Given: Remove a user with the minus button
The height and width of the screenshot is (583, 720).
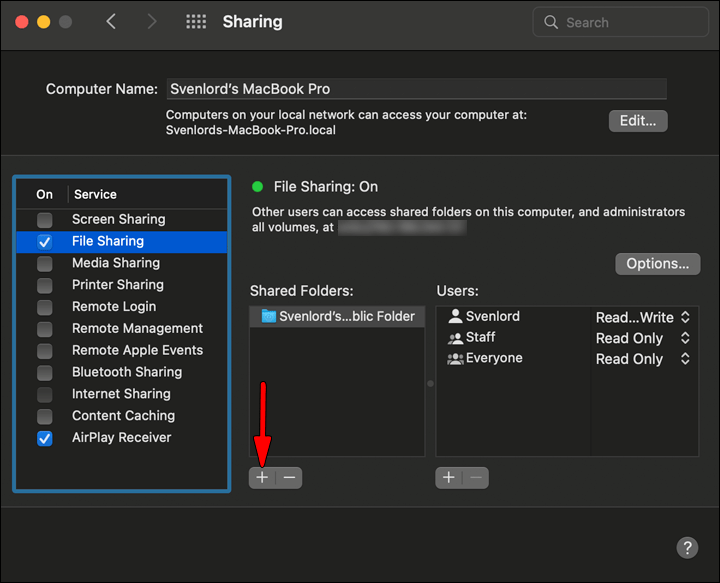Looking at the screenshot, I should coord(476,478).
